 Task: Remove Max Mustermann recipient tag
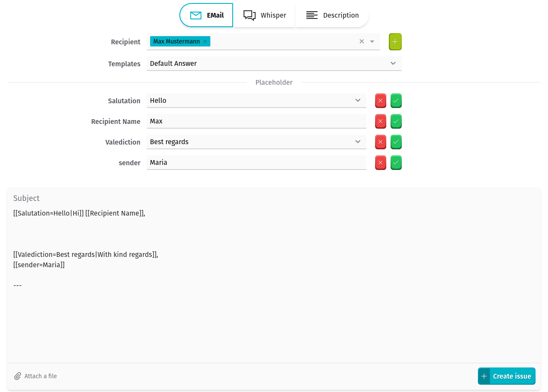205,42
